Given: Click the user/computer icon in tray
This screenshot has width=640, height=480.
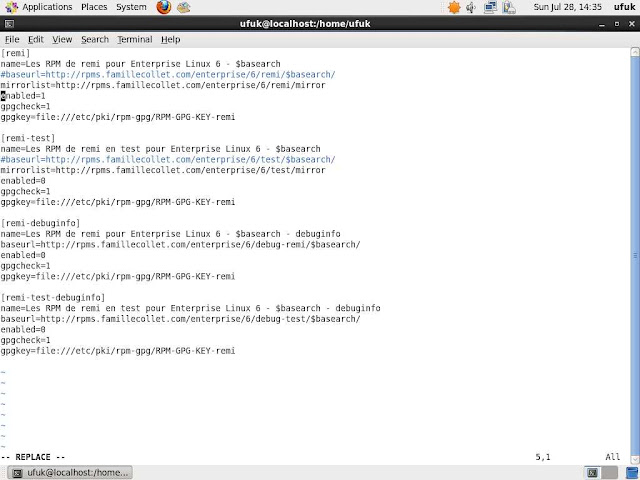Looking at the screenshot, I should pyautogui.click(x=509, y=7).
